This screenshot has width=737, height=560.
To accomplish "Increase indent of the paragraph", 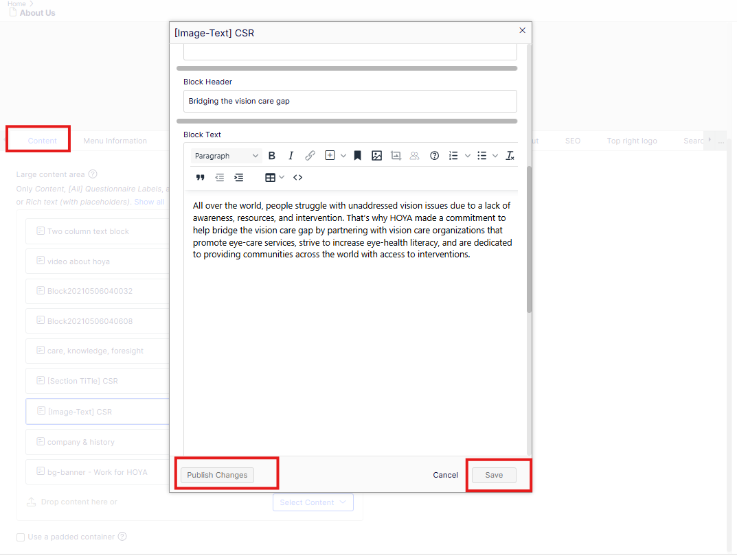I will pos(238,178).
